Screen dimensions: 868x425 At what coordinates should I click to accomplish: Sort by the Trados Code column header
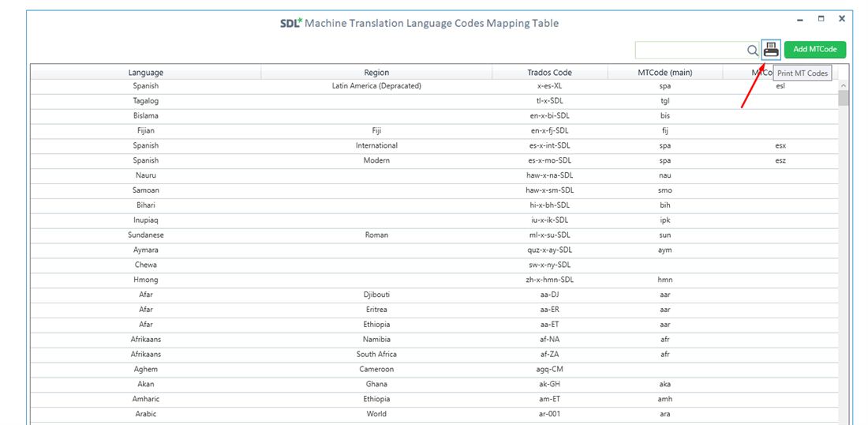(550, 72)
